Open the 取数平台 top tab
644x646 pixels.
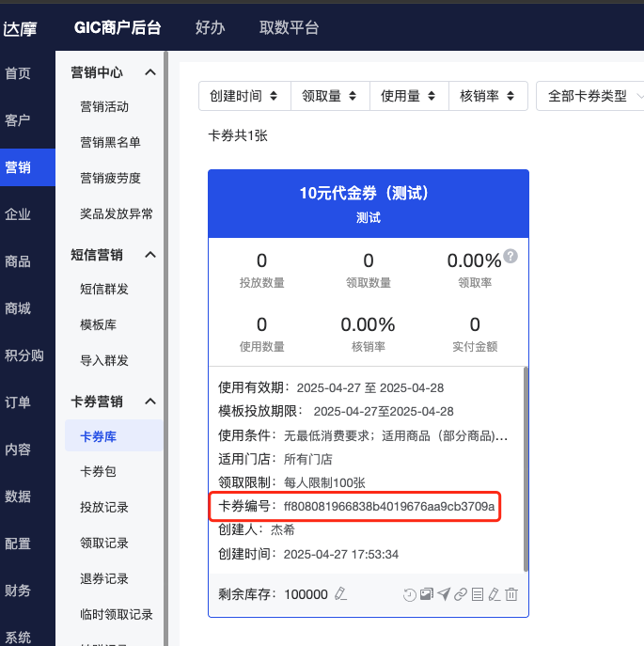click(289, 27)
